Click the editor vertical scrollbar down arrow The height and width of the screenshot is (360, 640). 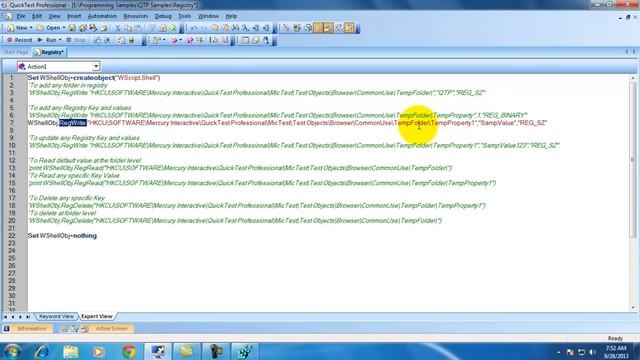tap(633, 308)
